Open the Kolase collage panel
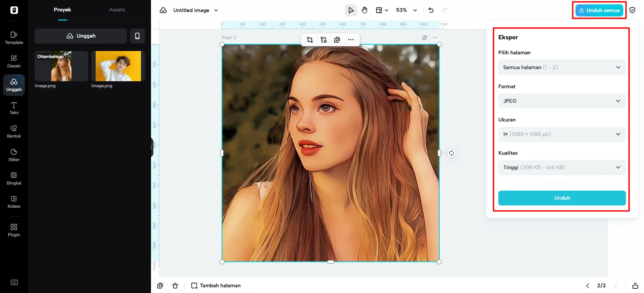 [x=14, y=202]
